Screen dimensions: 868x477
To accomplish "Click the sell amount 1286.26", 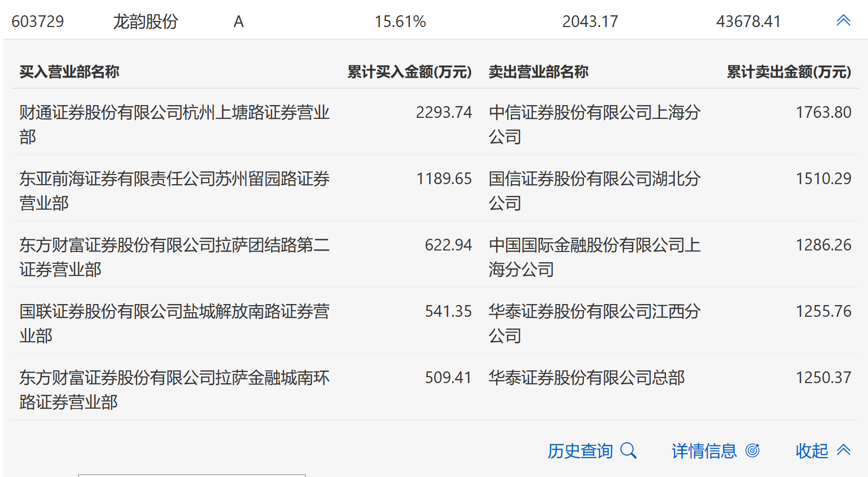I will [824, 245].
